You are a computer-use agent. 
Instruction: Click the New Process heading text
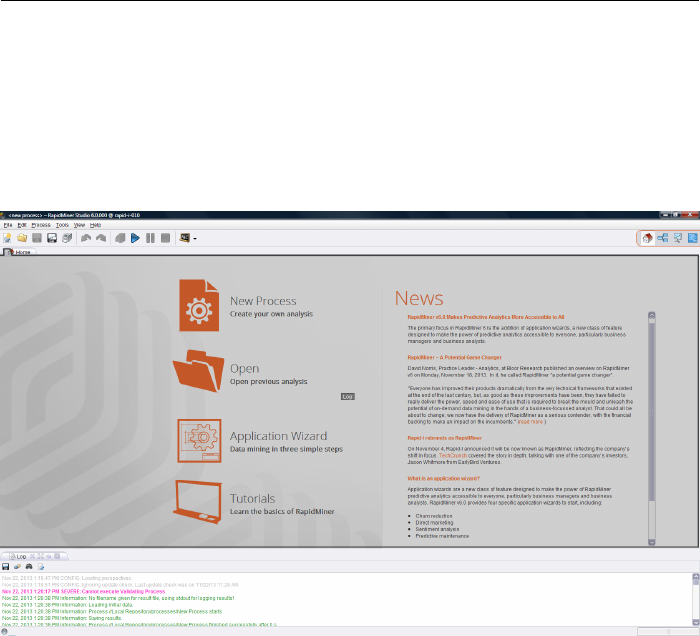263,301
